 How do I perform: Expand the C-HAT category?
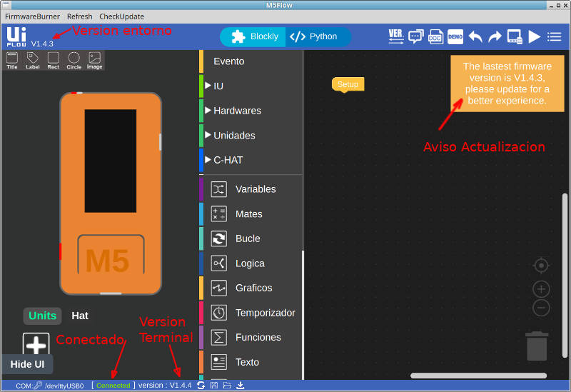click(251, 160)
